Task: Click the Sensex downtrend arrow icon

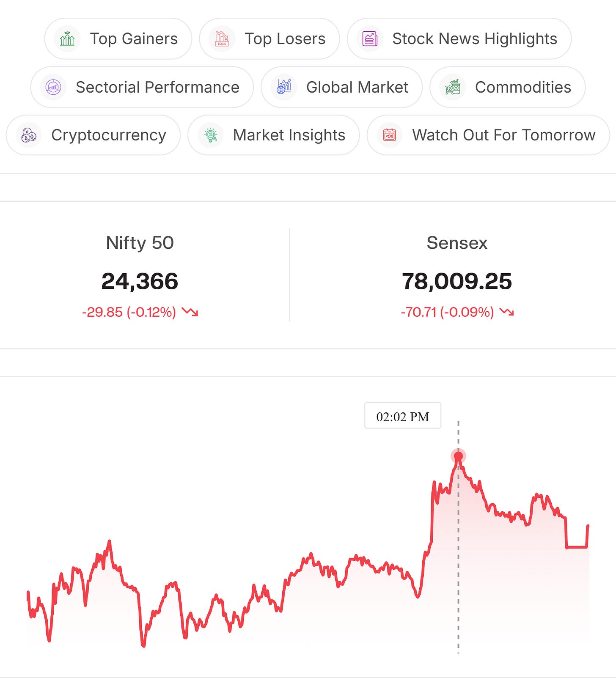Action: coord(507,312)
